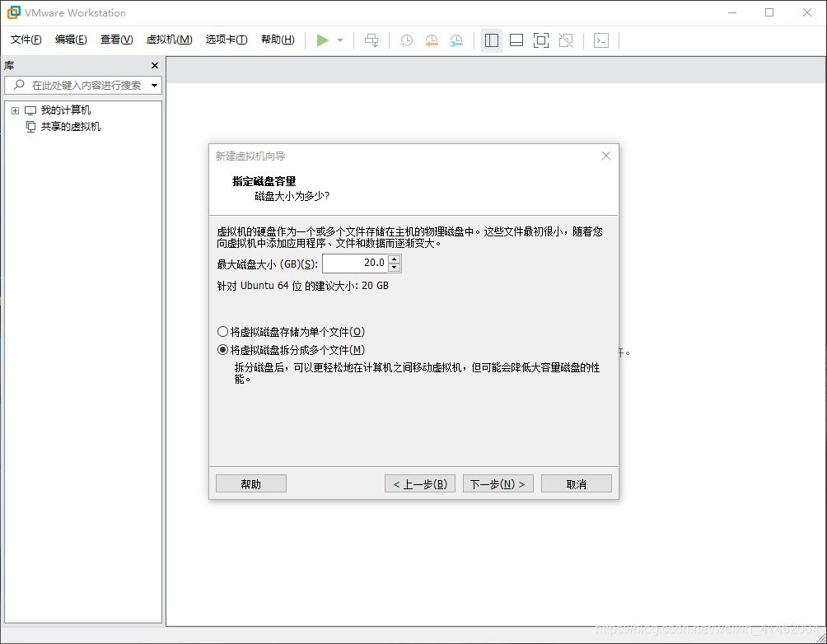Revert the virtual machine to its snapshot
Image resolution: width=827 pixels, height=644 pixels.
coord(432,40)
